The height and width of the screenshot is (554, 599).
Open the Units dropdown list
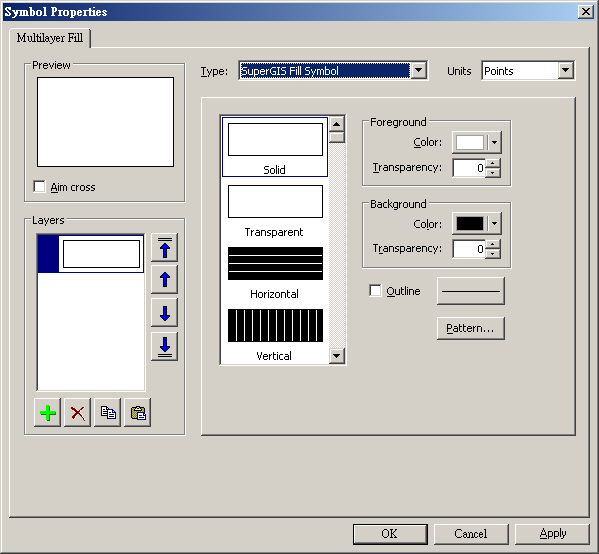566,70
